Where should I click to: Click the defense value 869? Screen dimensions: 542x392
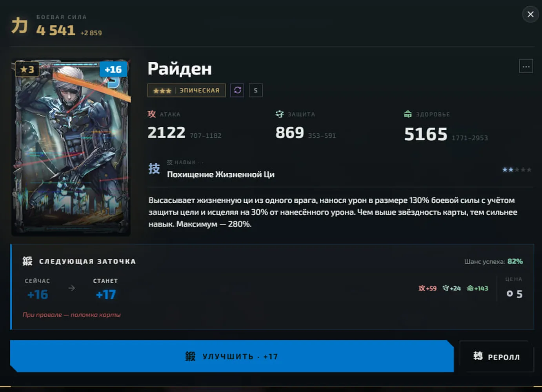point(289,132)
